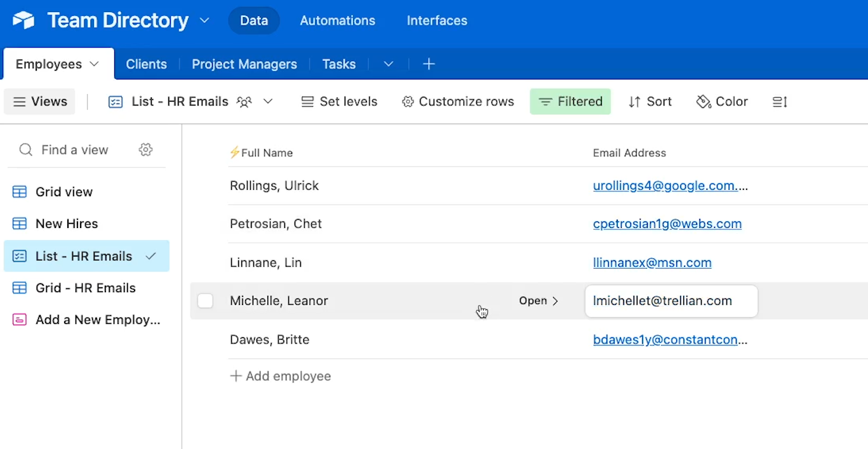Open the Filtered filter button

click(570, 102)
